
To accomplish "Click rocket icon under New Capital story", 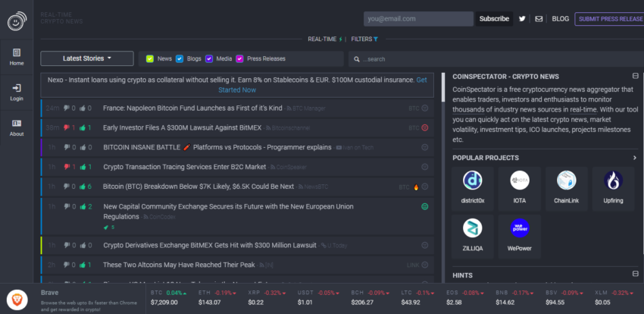I will (106, 227).
